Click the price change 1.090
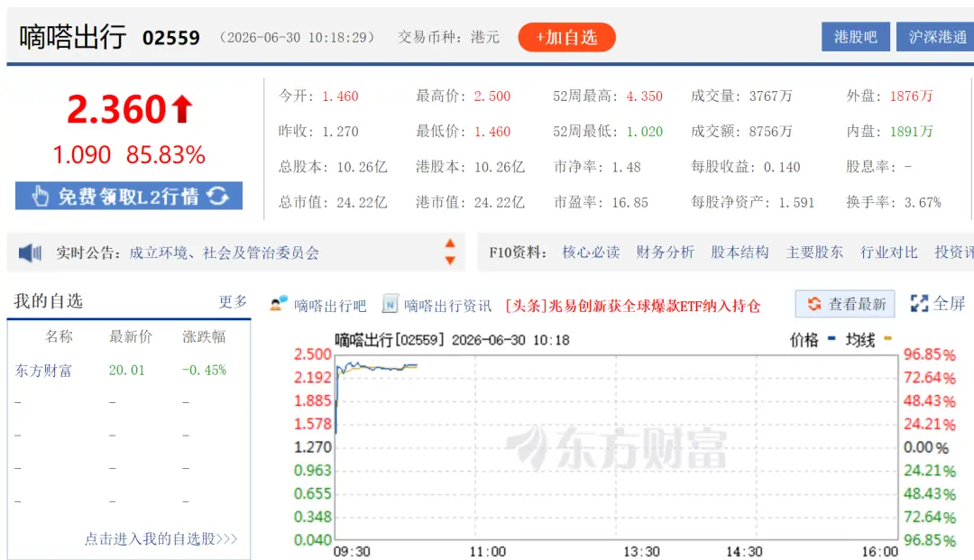Screen dimensions: 974x560 click(81, 154)
